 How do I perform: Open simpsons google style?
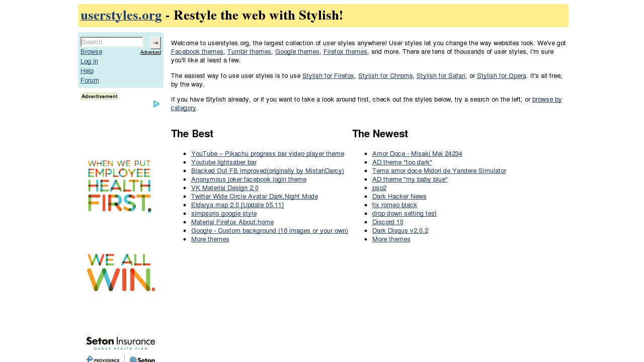pos(224,214)
